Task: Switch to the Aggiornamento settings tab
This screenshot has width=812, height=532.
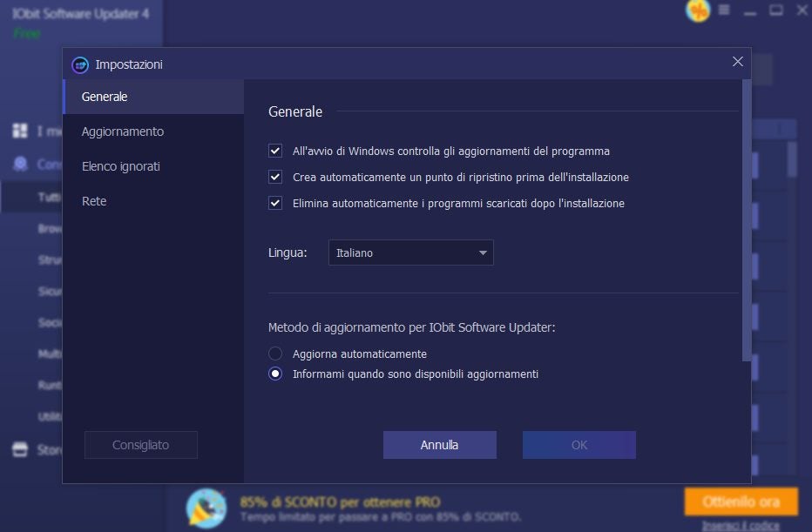Action: [122, 131]
